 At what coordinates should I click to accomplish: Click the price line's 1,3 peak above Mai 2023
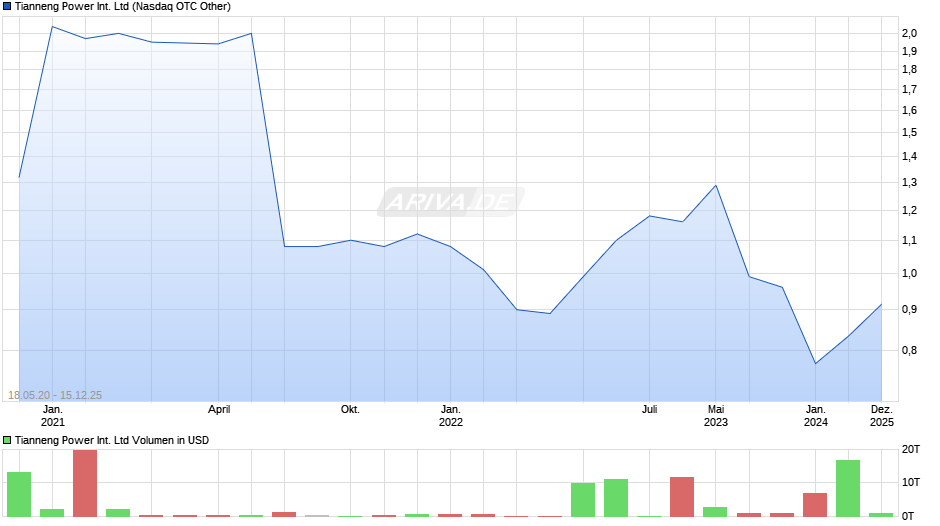[x=716, y=185]
